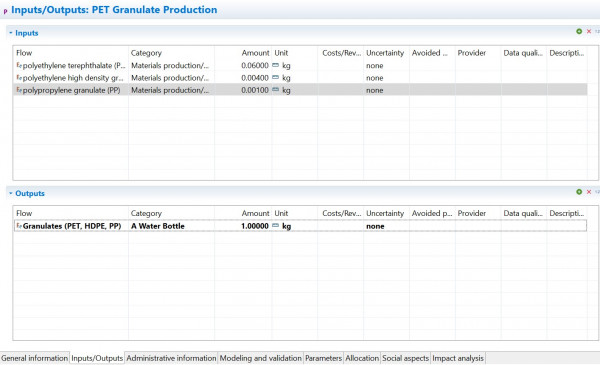The height and width of the screenshot is (365, 600).
Task: Click the Unit column header in Outputs table
Action: [x=281, y=213]
